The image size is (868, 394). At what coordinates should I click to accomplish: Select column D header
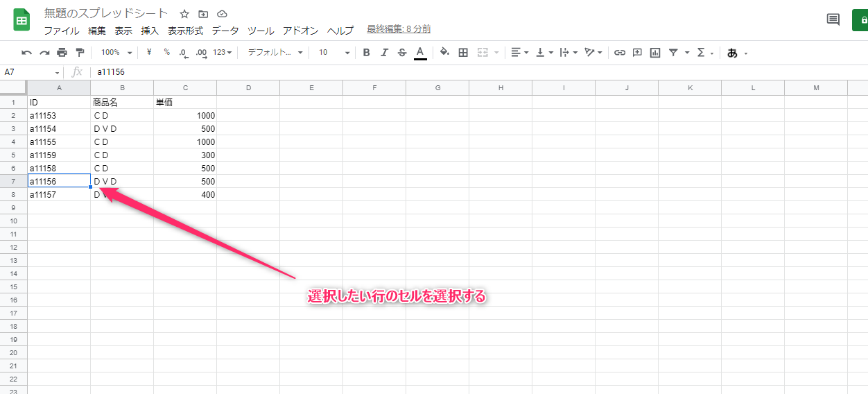[x=248, y=87]
